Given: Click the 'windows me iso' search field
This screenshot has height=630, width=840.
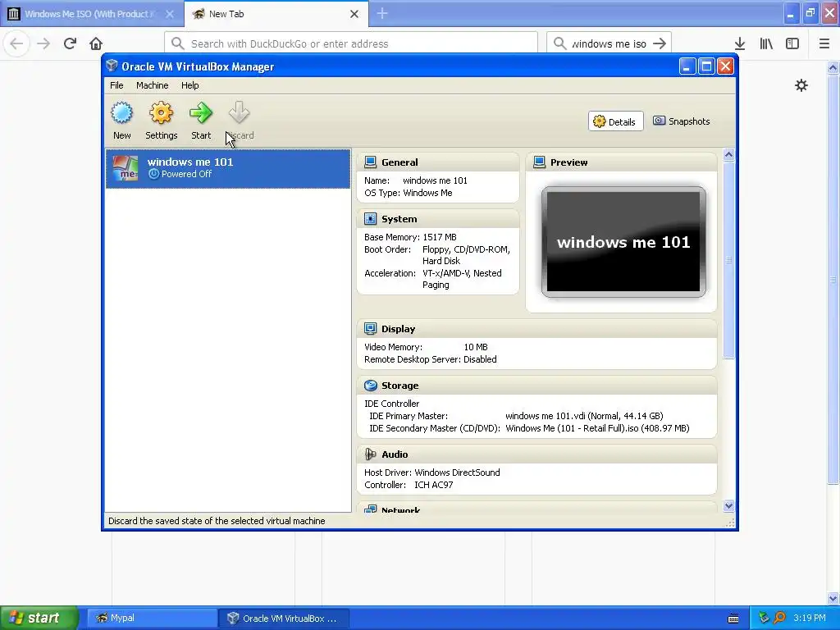Looking at the screenshot, I should 609,43.
